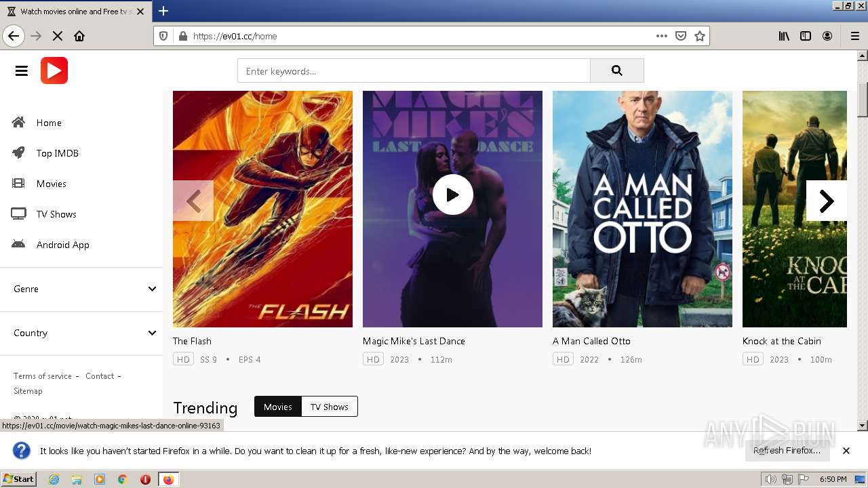
Task: Open Chrome from taskbar
Action: 123,479
